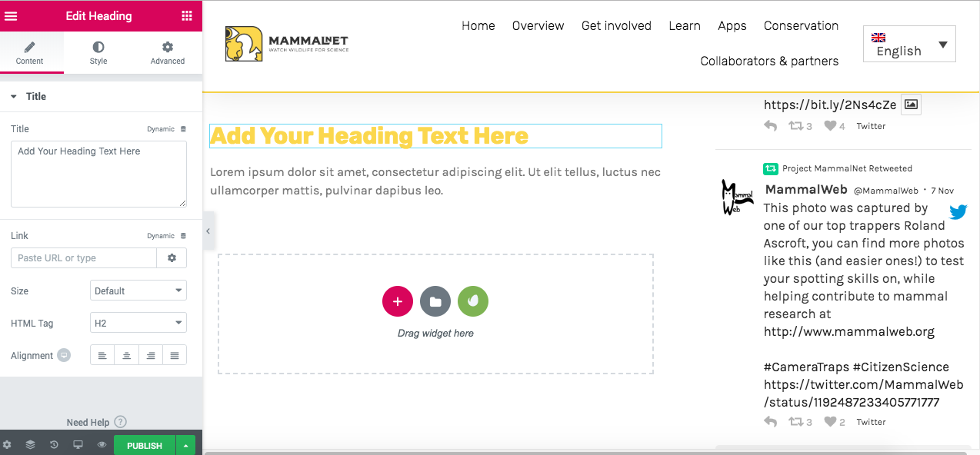Open the HTML Tag dropdown
Screen dimensions: 980x455
pos(138,324)
